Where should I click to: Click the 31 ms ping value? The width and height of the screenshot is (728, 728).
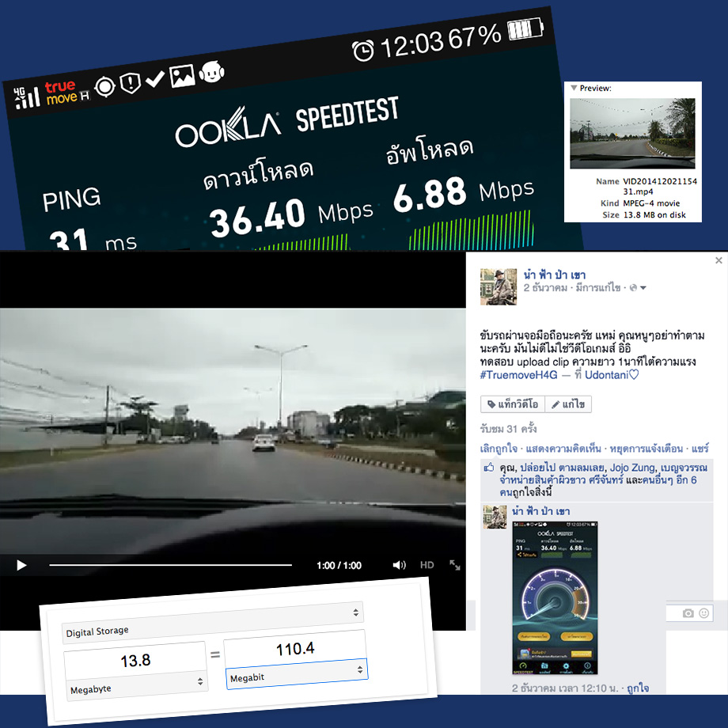pos(93,240)
